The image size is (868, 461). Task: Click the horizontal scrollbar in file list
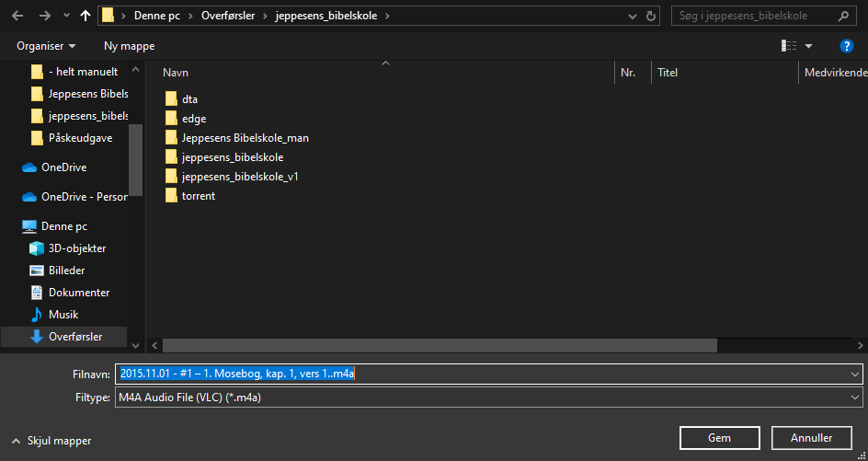440,345
